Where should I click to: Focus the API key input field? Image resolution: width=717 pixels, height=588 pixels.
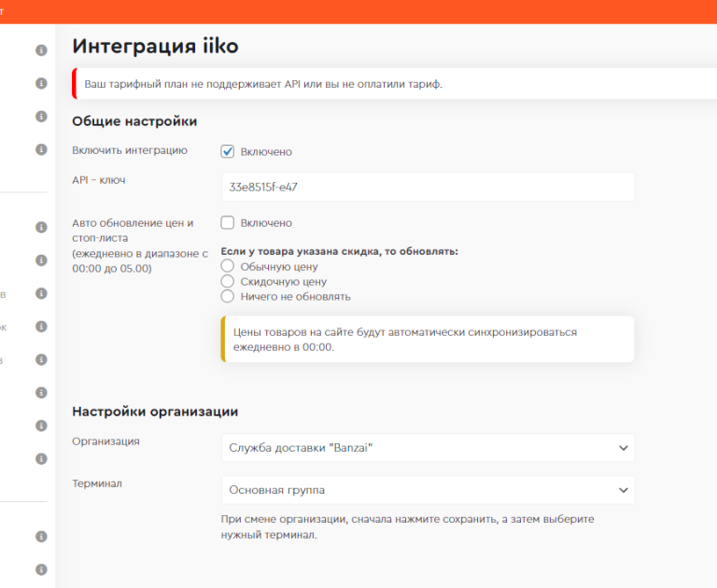point(428,187)
